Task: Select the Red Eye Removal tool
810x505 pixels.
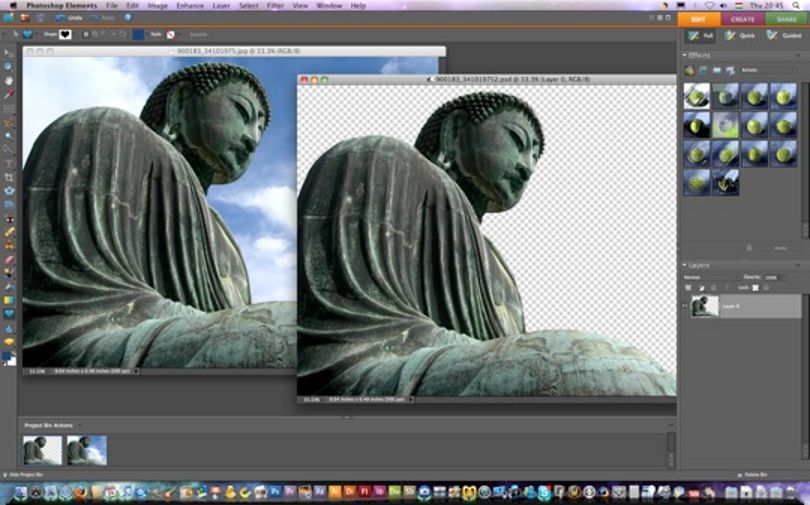Action: tap(9, 218)
